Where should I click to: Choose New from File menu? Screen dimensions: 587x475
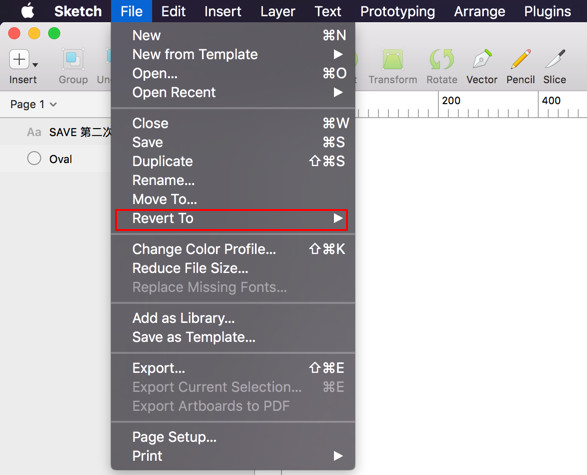click(x=233, y=35)
